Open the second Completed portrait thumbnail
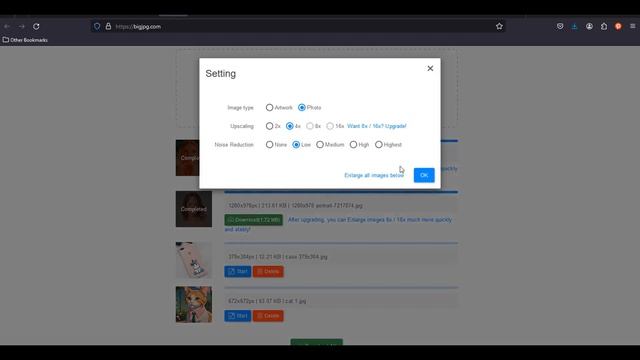Viewport: 640px width, 360px height. click(194, 209)
